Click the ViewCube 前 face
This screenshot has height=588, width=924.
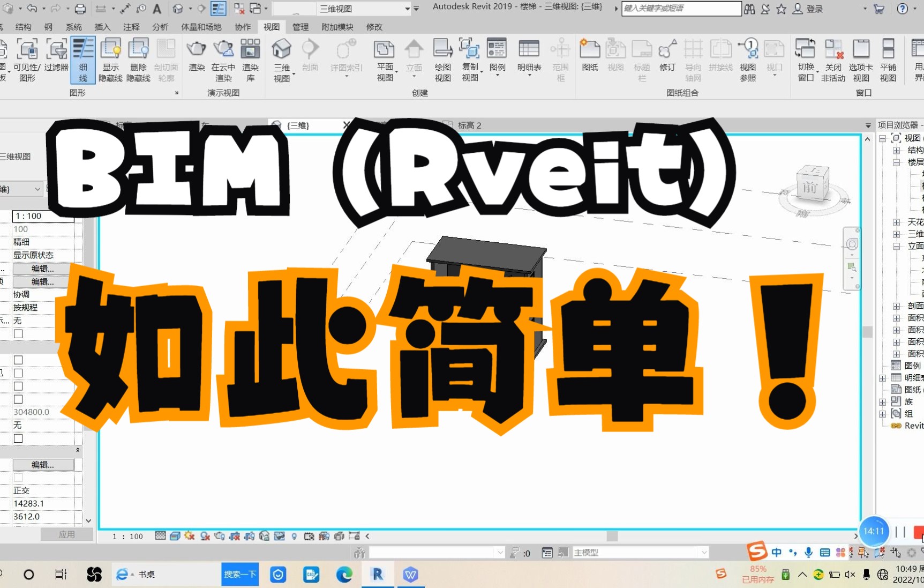tap(809, 188)
